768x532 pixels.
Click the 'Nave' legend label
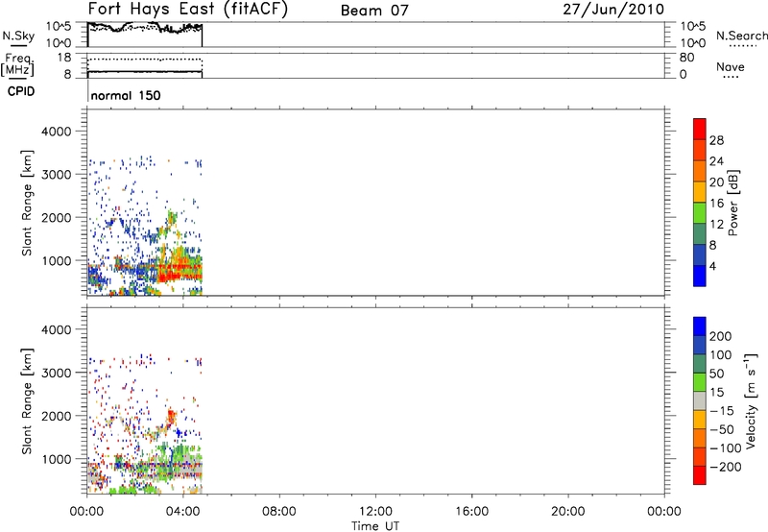pos(731,67)
